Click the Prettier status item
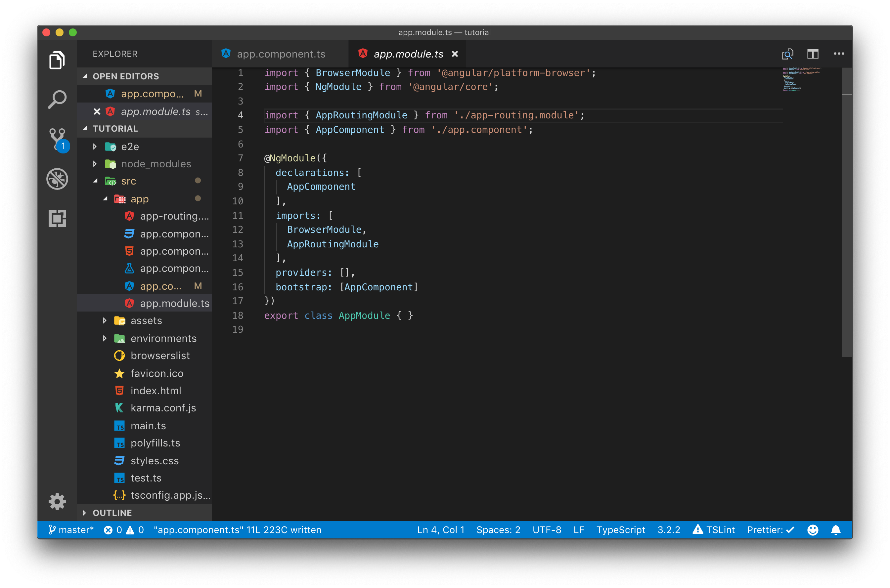890x588 pixels. (x=771, y=530)
